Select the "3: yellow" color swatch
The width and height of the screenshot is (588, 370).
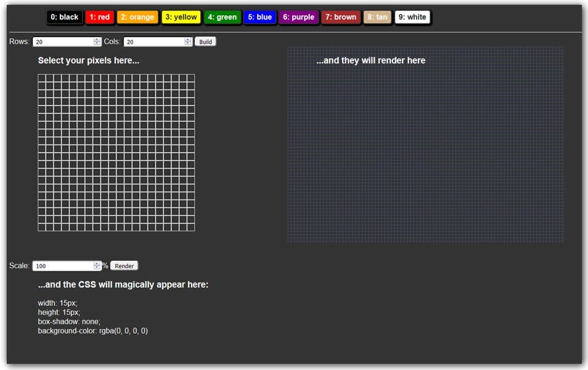(x=181, y=17)
